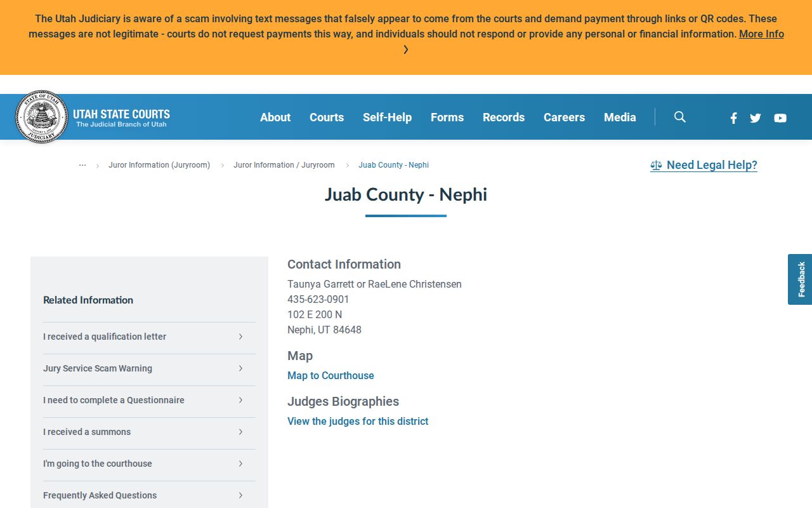Click chevron next to Jury Service Scam Warning

tap(240, 368)
